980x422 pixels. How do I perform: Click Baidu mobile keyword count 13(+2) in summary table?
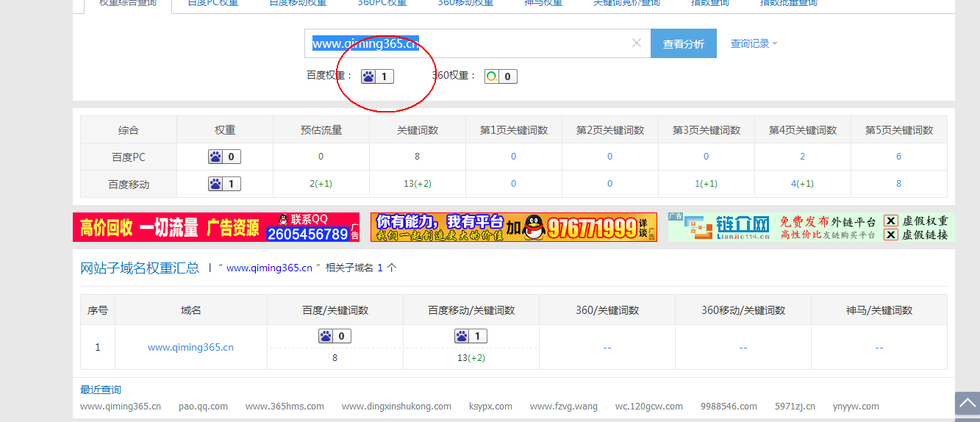click(x=417, y=184)
